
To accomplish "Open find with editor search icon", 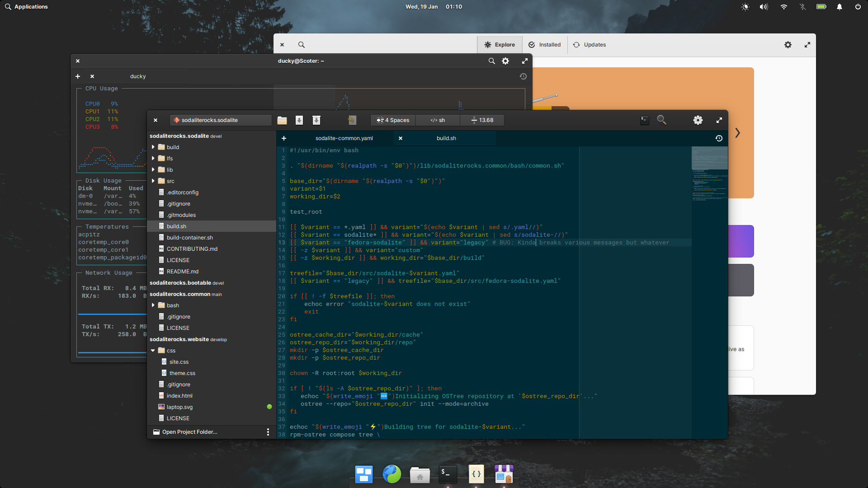I will click(661, 120).
